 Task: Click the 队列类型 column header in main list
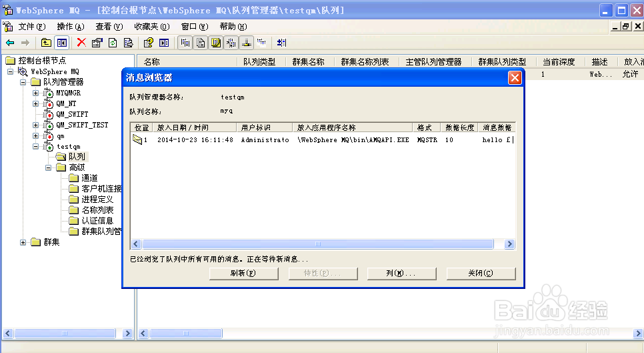[261, 61]
